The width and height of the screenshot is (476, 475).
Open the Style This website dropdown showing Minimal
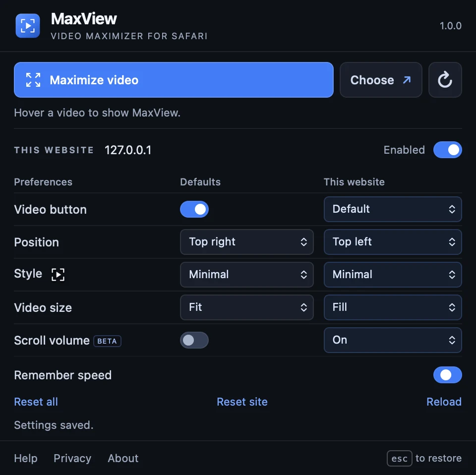tap(393, 275)
